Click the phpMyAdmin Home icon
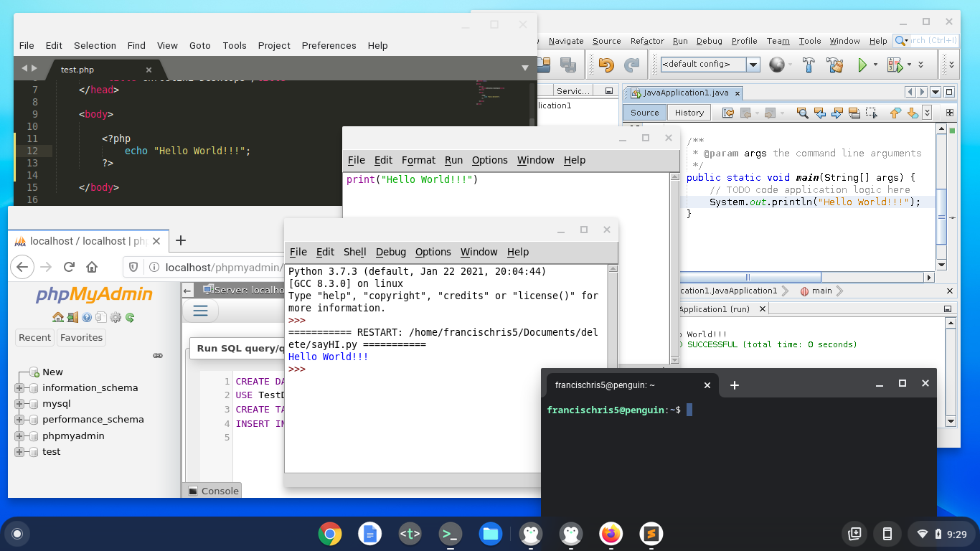 pyautogui.click(x=58, y=317)
